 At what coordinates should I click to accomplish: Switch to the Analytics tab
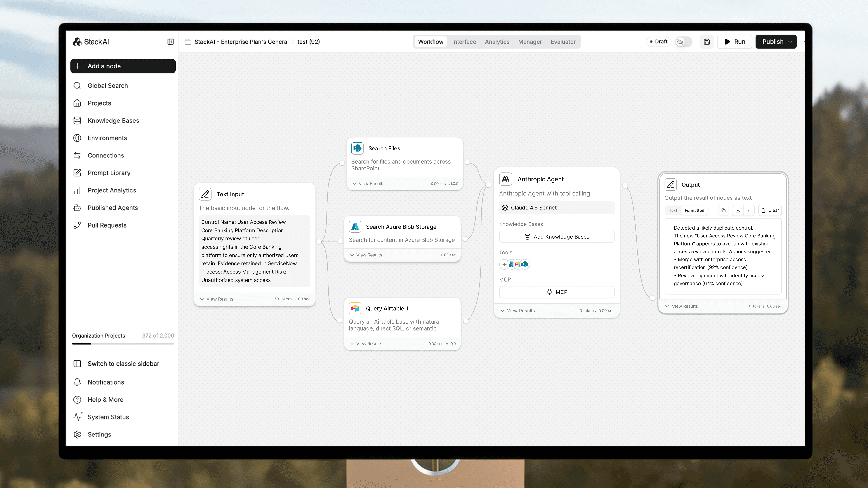click(x=497, y=42)
